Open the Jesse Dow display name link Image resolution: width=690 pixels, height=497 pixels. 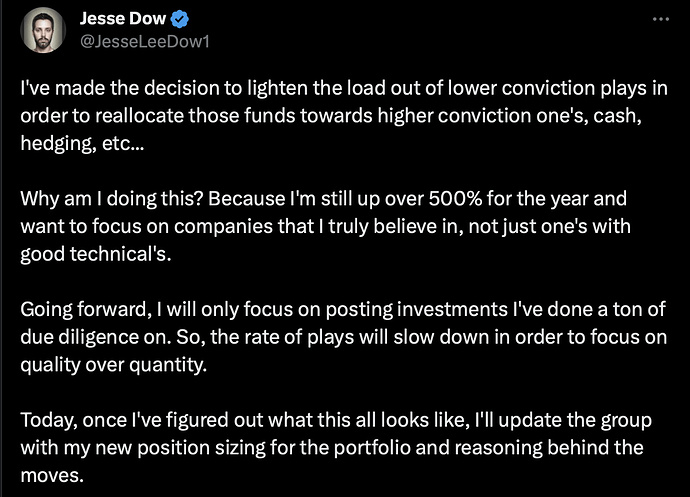coord(122,19)
